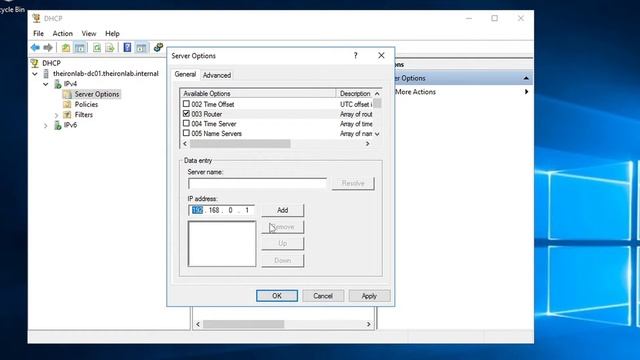This screenshot has height=360, width=640.
Task: Tick the 004 Time Server checkbox
Action: click(186, 123)
